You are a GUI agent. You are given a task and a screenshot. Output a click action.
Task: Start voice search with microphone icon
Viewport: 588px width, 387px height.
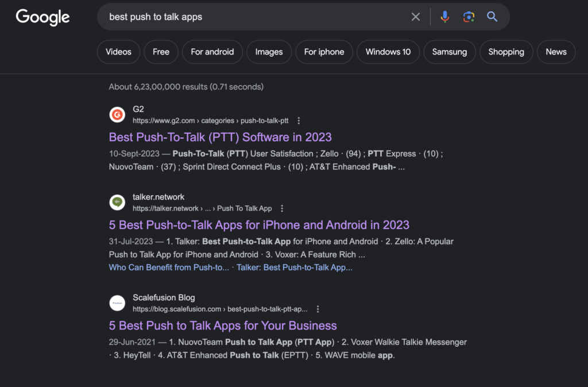[445, 17]
